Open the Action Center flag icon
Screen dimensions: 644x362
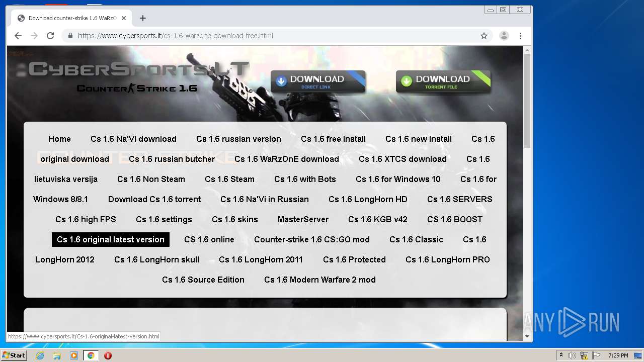596,355
